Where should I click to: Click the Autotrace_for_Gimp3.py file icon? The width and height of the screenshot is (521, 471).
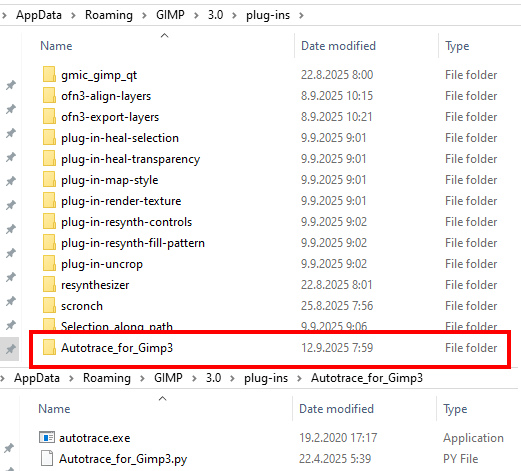tap(47, 458)
